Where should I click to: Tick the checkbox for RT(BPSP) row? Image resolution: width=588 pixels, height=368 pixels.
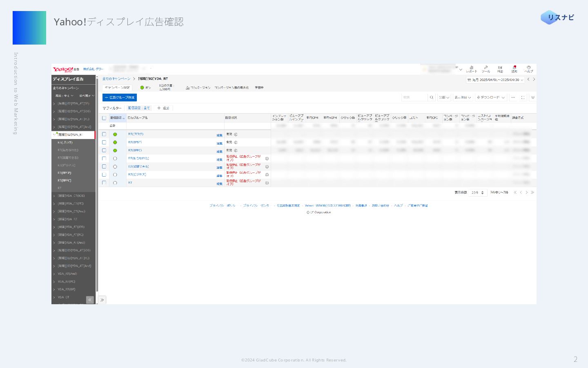pos(104,142)
